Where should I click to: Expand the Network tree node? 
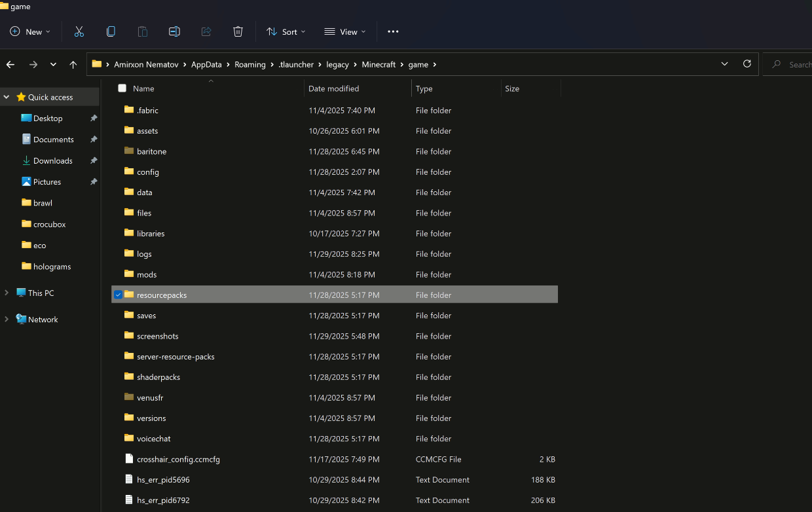pyautogui.click(x=7, y=320)
